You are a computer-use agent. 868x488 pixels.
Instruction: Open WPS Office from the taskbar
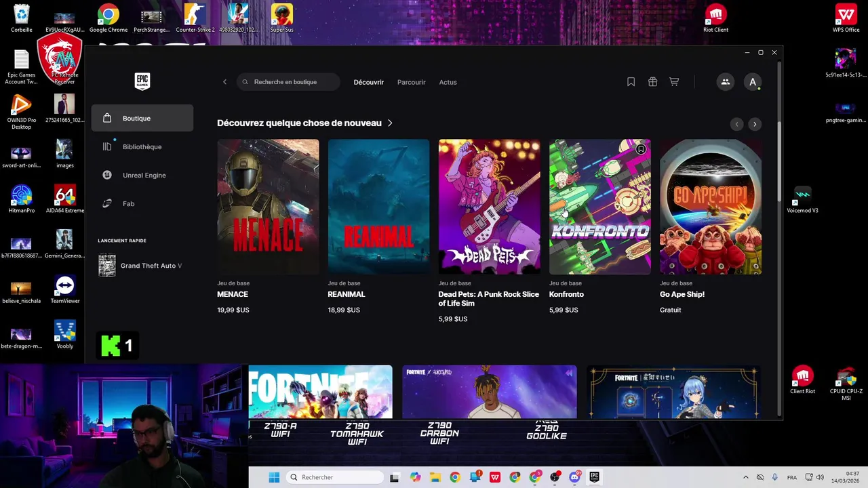495,477
